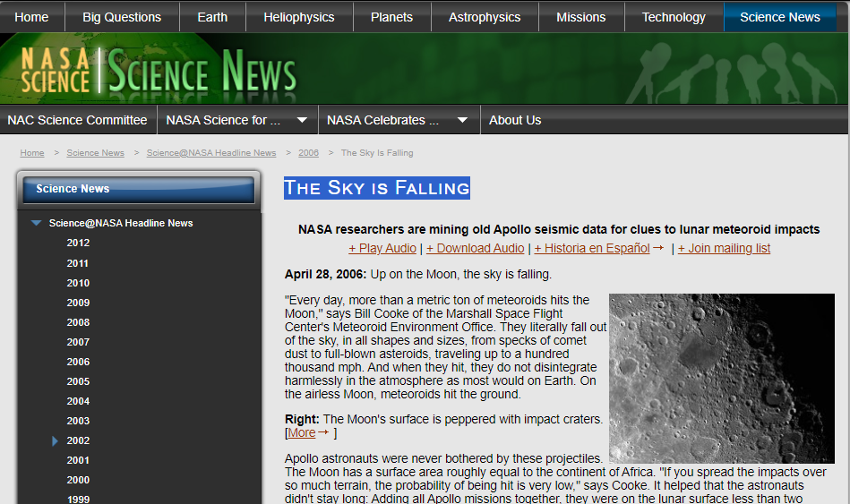The width and height of the screenshot is (850, 504).
Task: Click the Science@NASA Headline News sidebar label
Action: [x=121, y=223]
